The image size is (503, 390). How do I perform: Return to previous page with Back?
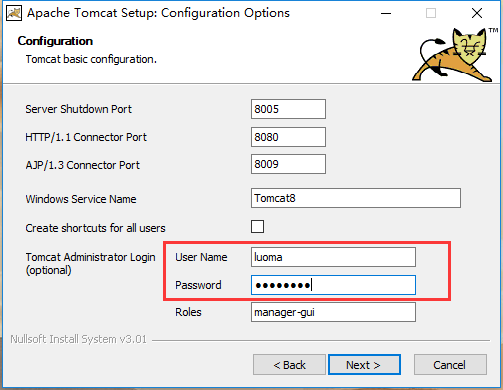pos(289,365)
